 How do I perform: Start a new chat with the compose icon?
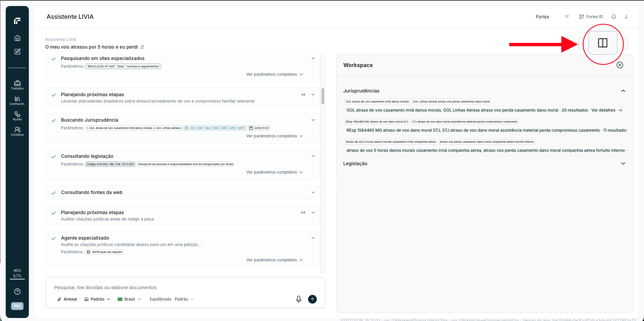(17, 52)
